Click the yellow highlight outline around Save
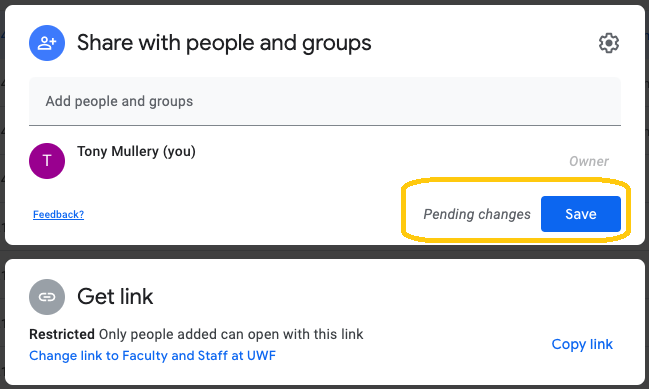 point(516,180)
